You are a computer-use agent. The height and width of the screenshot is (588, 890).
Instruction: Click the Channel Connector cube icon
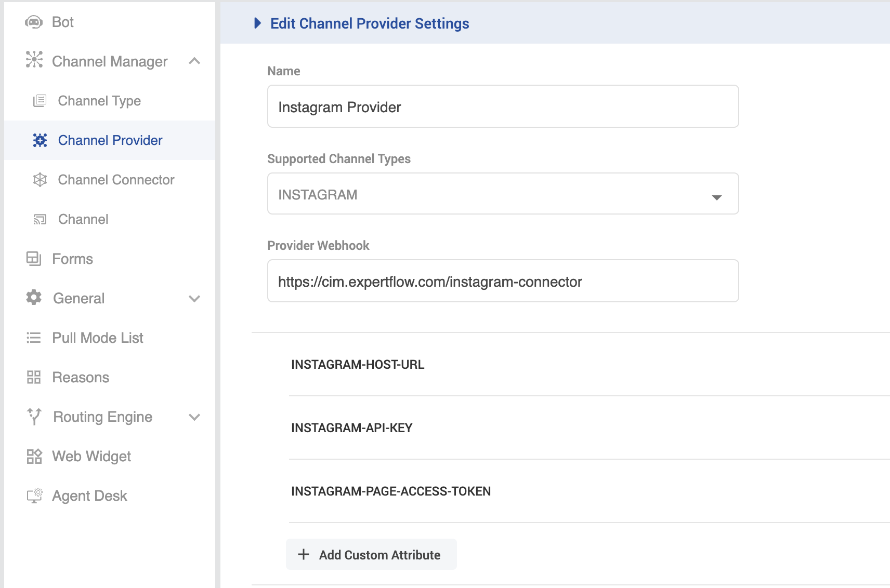tap(40, 180)
